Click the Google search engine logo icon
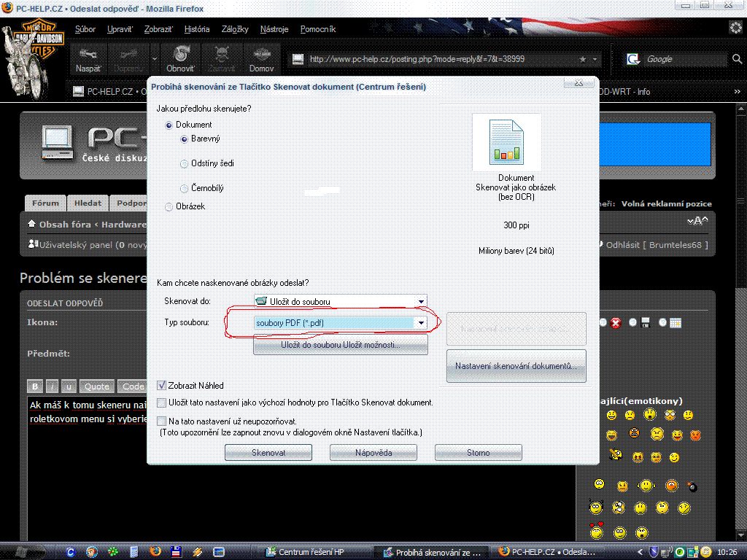Screen dimensions: 747x560 click(x=632, y=59)
